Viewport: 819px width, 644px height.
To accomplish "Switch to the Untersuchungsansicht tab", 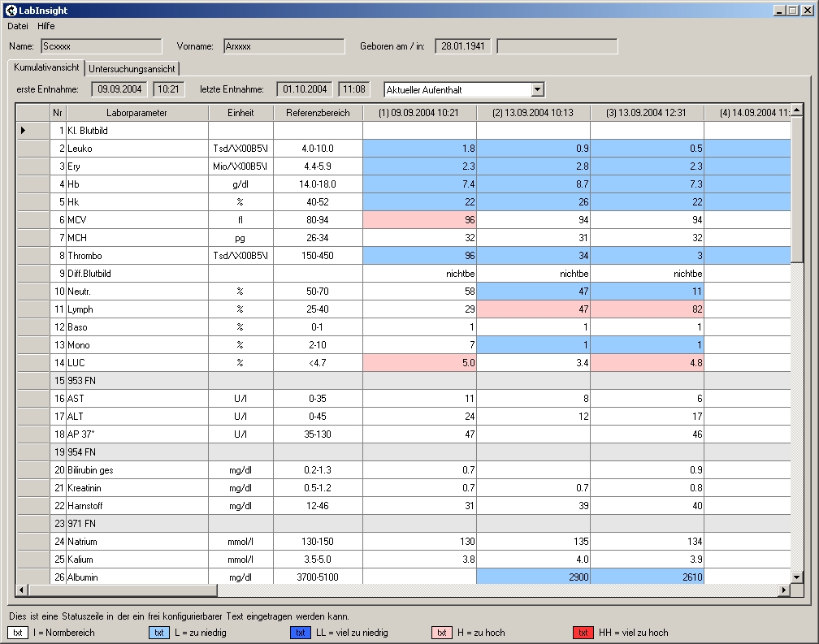I will [132, 69].
